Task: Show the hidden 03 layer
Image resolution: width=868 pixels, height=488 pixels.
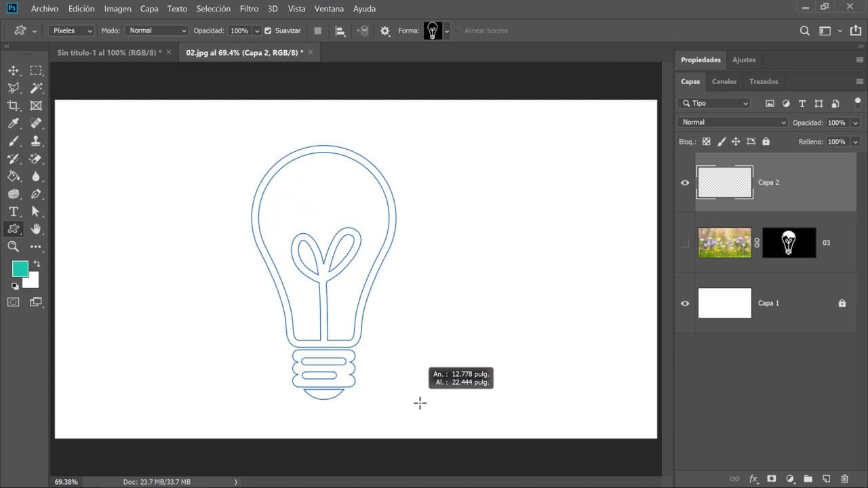Action: [685, 243]
